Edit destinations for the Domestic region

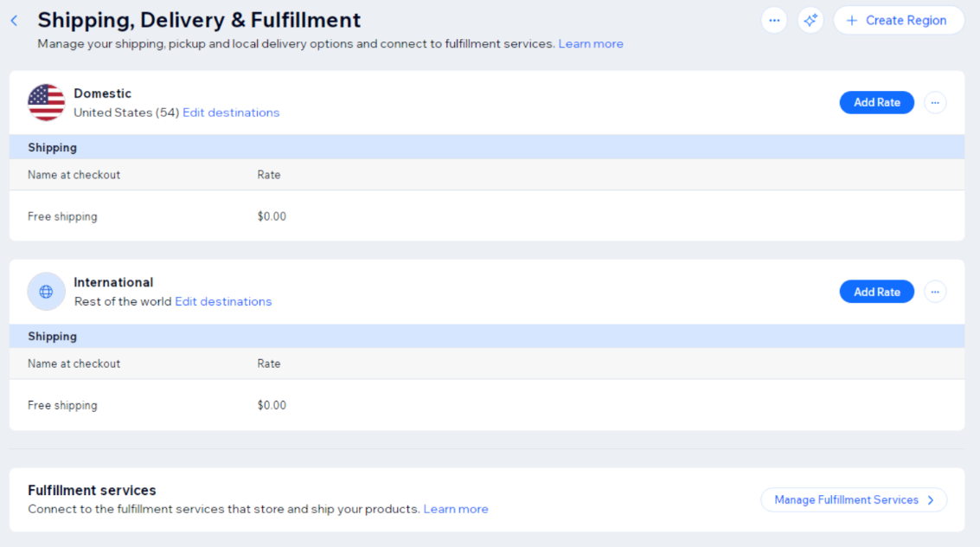click(x=231, y=113)
